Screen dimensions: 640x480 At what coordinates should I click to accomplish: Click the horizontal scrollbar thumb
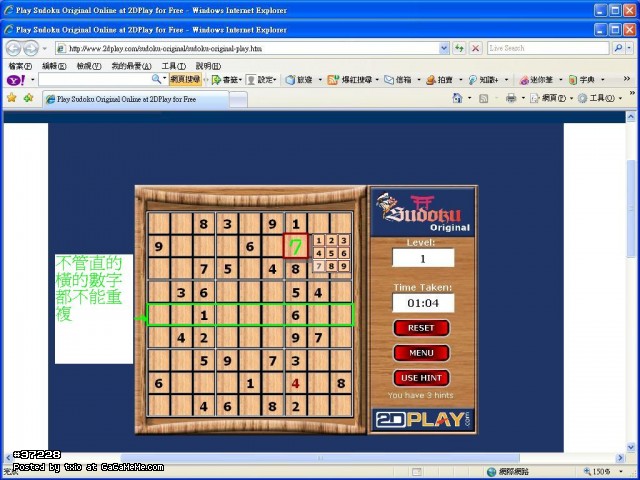(320, 458)
